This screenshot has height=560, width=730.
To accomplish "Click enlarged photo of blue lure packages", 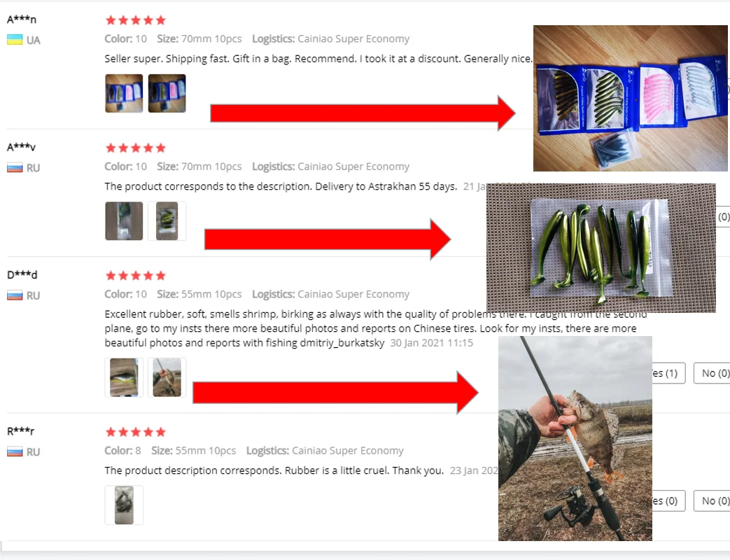I will (631, 98).
